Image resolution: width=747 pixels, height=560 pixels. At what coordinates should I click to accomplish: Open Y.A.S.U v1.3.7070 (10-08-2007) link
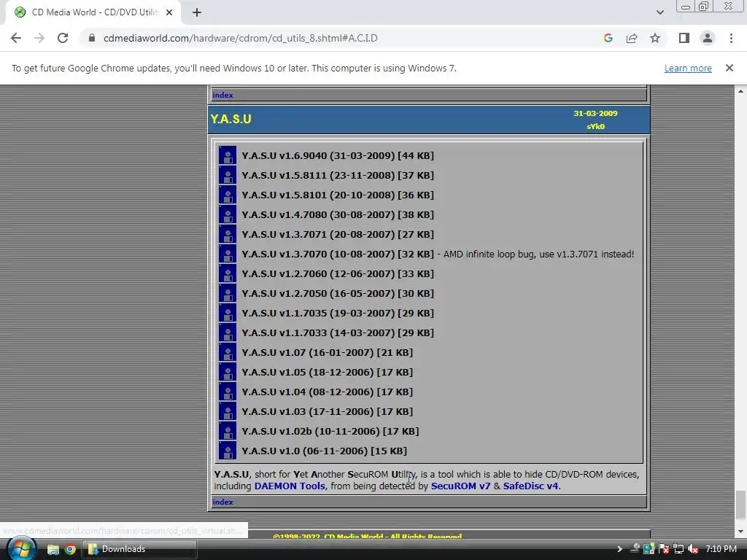[338, 254]
